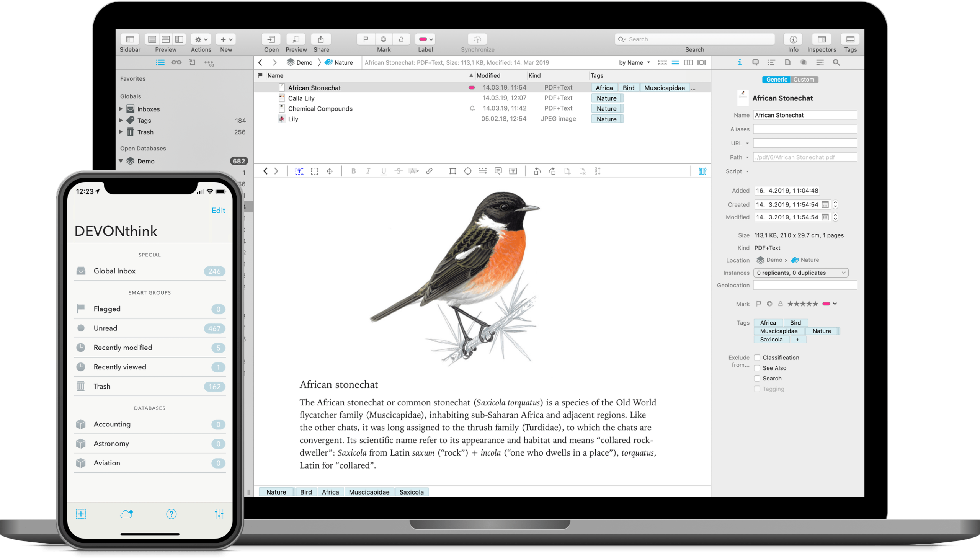This screenshot has width=980, height=560.
Task: Show the Inspectors panel from toolbar
Action: [x=822, y=39]
